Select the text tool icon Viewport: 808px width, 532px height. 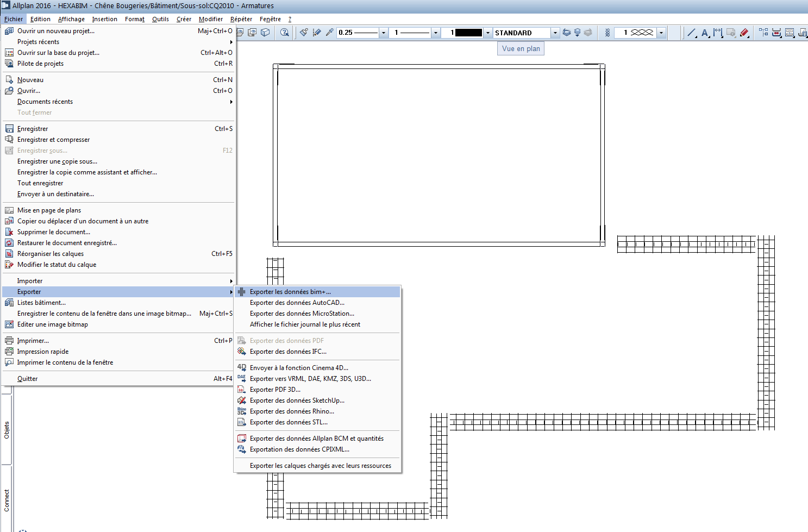tap(705, 33)
